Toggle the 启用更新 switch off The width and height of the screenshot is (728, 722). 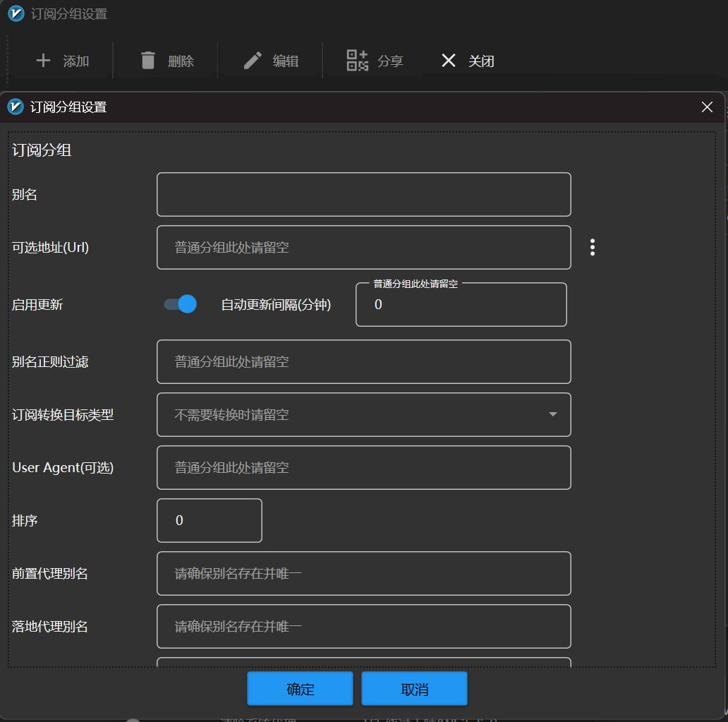pos(181,304)
